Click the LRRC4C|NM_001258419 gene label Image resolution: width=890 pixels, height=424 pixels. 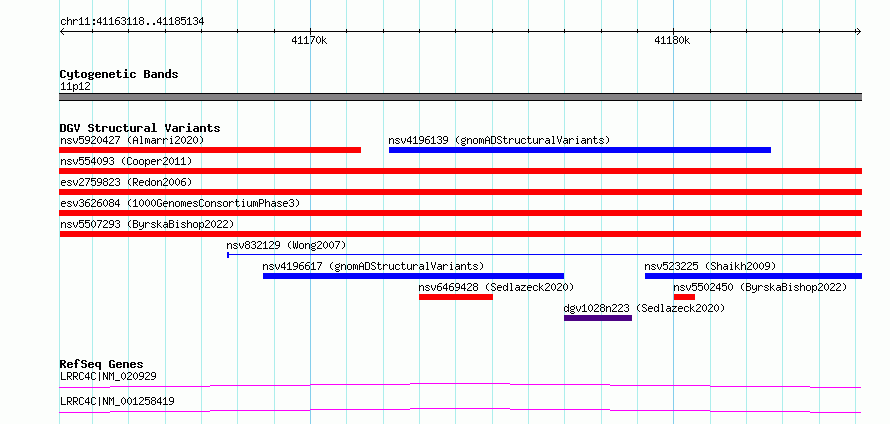(x=117, y=401)
